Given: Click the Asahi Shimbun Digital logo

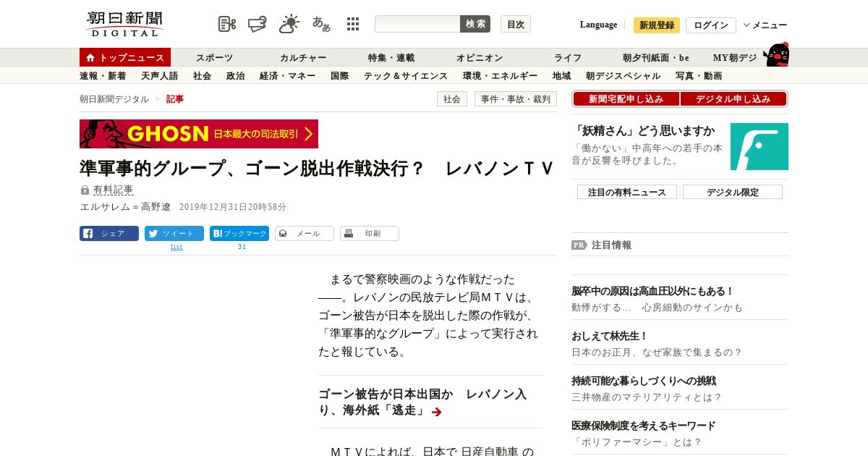Looking at the screenshot, I should click(x=125, y=24).
